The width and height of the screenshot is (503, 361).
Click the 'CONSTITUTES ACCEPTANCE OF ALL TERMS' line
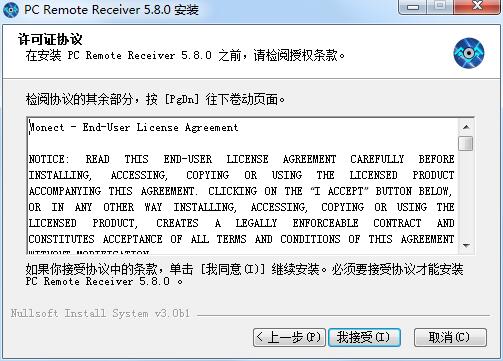(242, 239)
